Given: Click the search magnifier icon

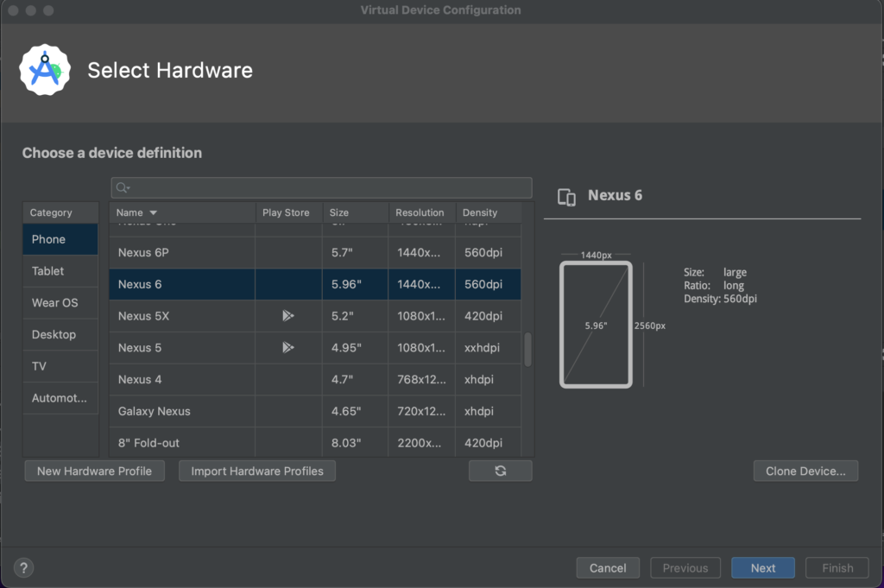Looking at the screenshot, I should click(x=123, y=187).
